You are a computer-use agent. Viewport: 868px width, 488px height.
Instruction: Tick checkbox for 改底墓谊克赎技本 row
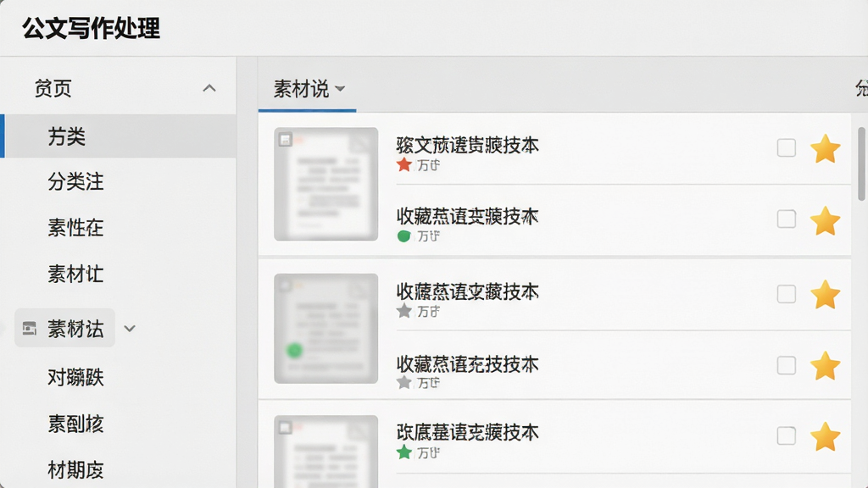point(786,436)
